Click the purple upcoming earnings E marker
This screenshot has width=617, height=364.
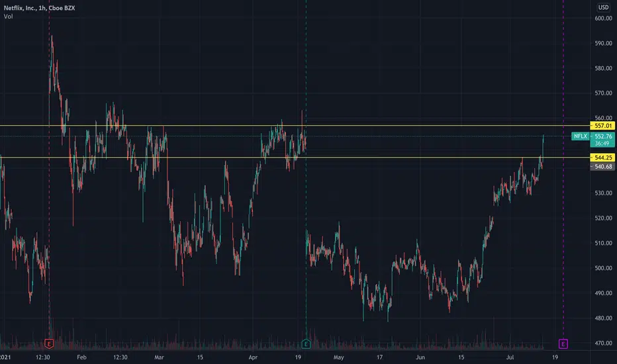tap(563, 344)
